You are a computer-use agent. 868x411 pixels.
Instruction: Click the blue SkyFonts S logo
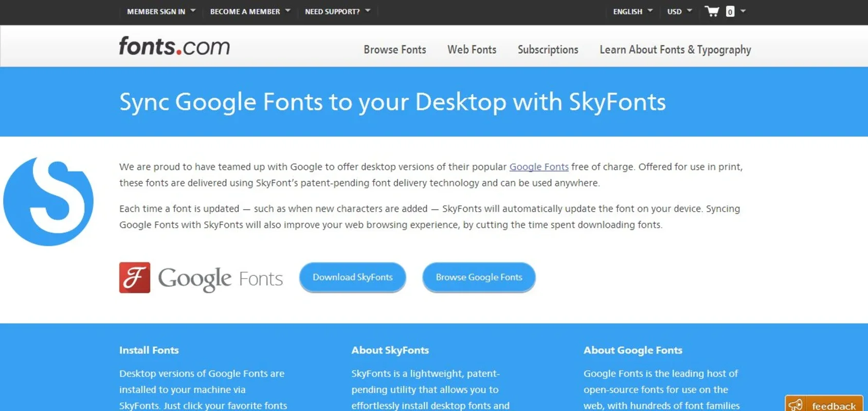(48, 201)
